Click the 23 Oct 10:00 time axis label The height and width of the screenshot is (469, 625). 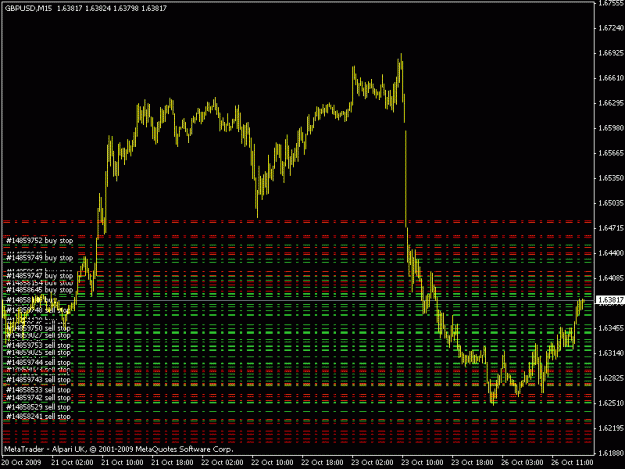tap(422, 463)
